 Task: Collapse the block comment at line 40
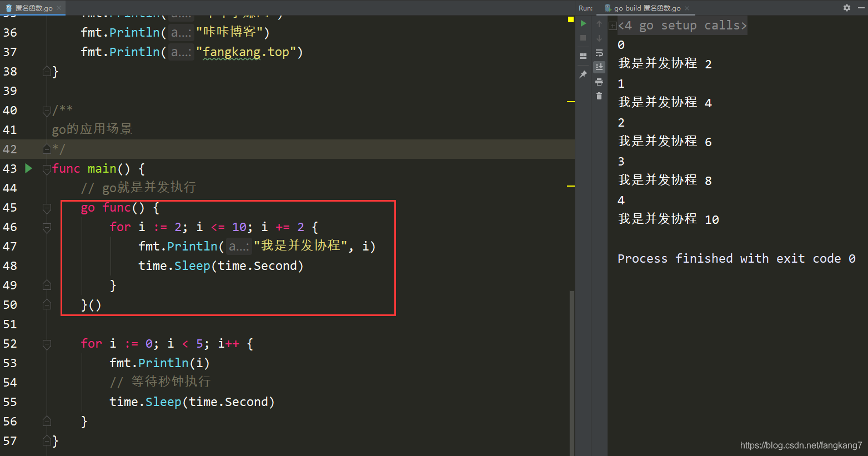47,111
